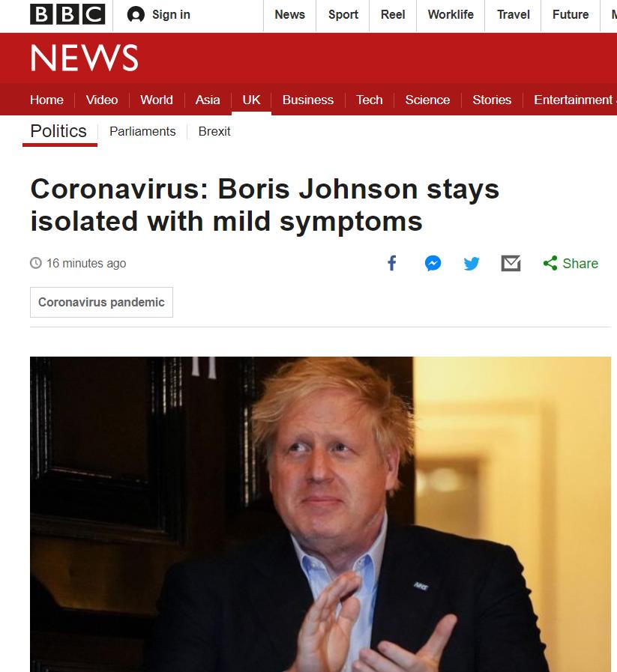Open the Coronavirus pandemic topic tag
The width and height of the screenshot is (617, 672).
pos(101,302)
